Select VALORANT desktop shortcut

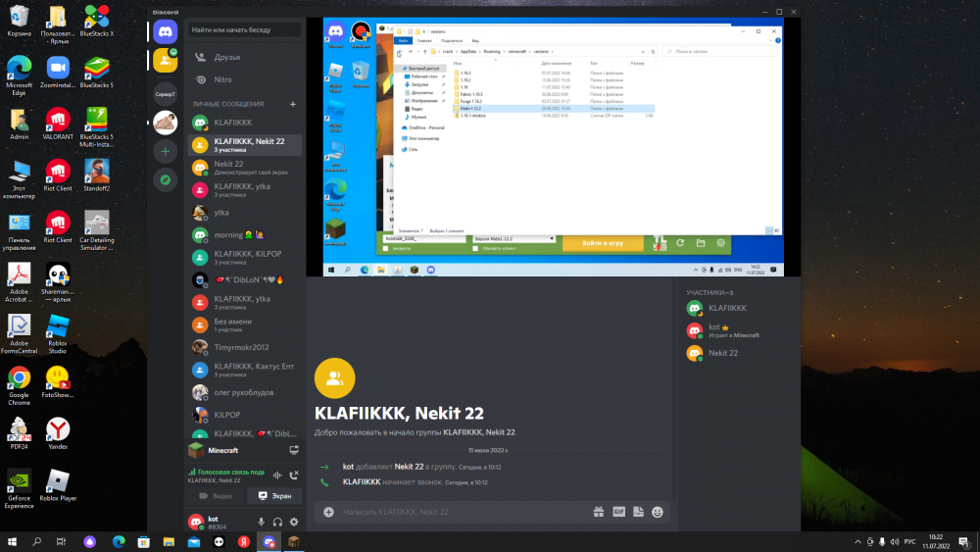58,124
